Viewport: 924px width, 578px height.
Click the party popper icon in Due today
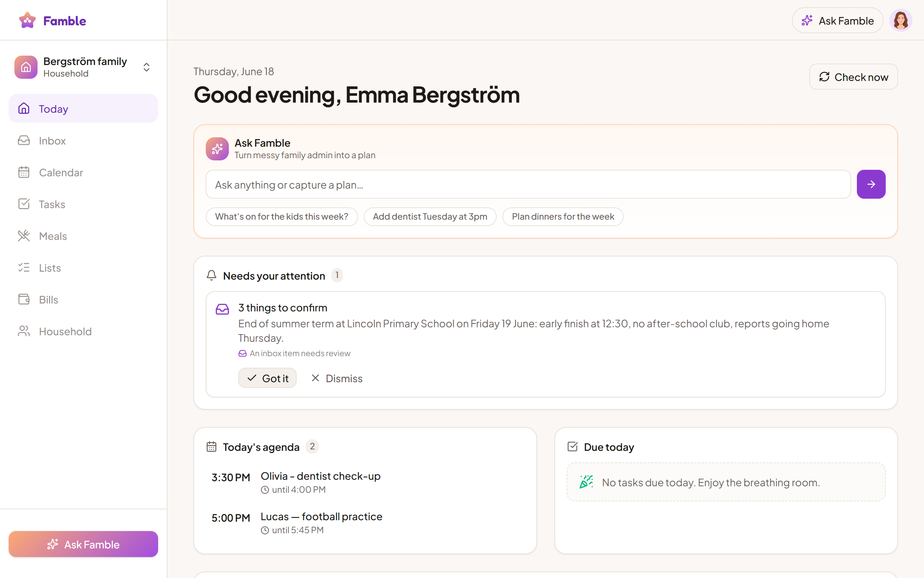pos(587,482)
